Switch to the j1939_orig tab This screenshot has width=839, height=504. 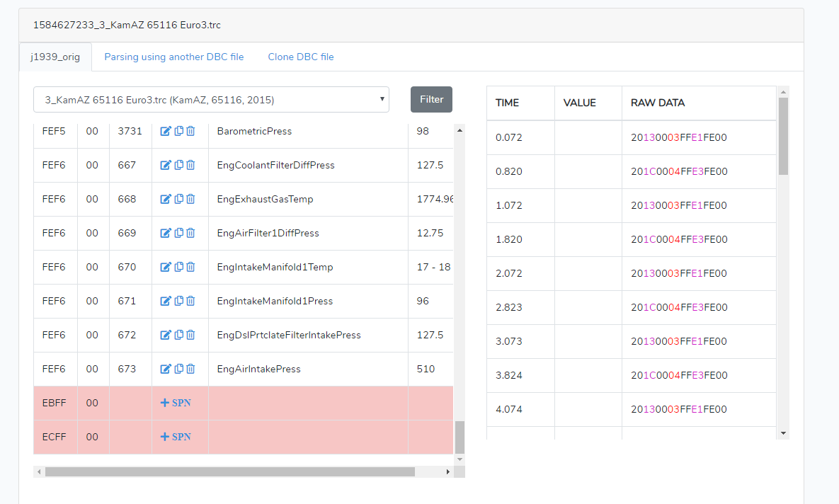pyautogui.click(x=55, y=57)
